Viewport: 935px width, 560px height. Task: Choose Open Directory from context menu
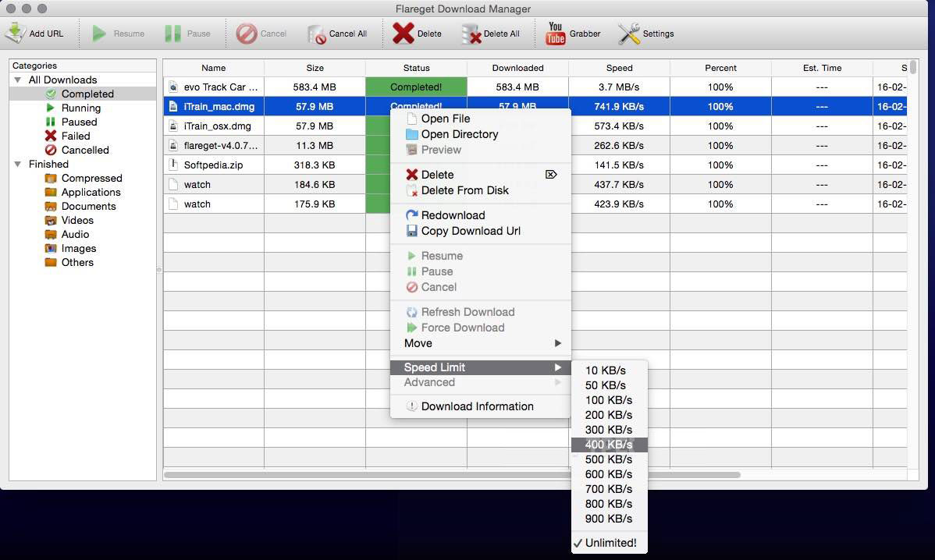pos(481,134)
